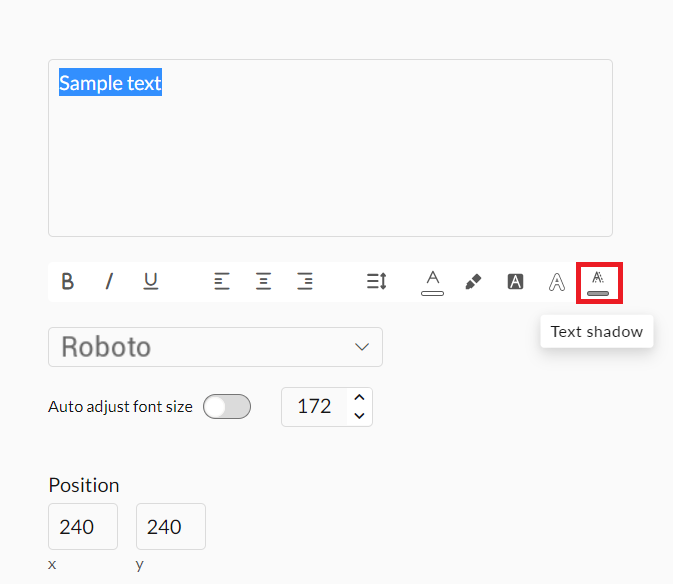Open line spacing options
This screenshot has width=673, height=584.
pyautogui.click(x=376, y=282)
